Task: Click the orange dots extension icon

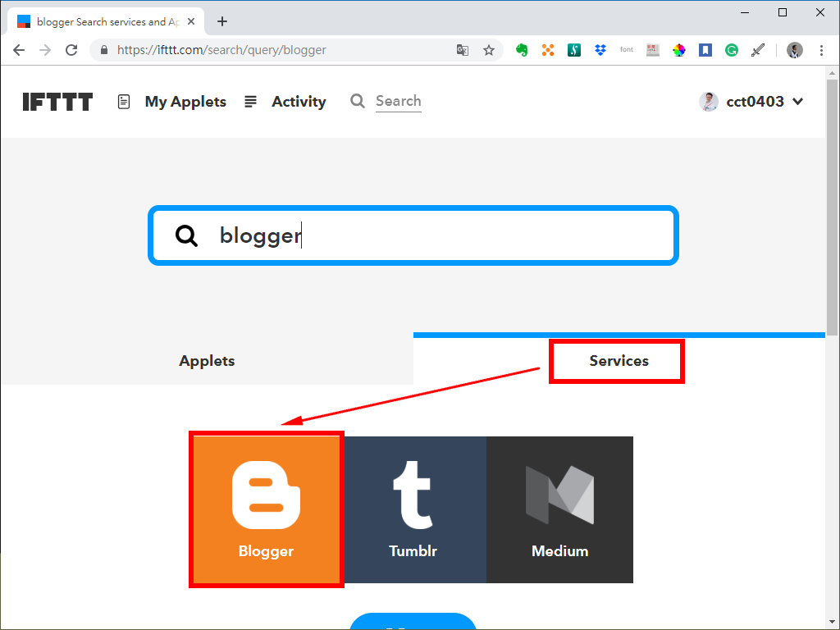Action: click(x=547, y=50)
